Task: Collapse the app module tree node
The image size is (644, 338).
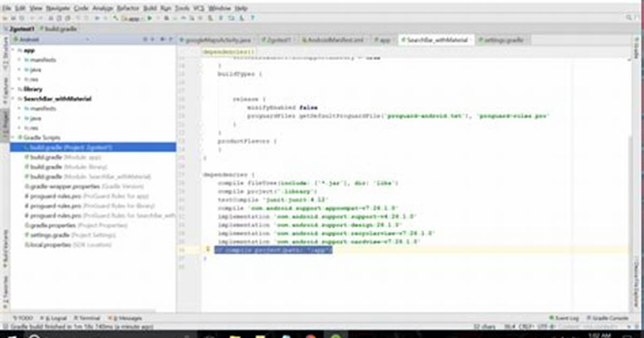Action: (13, 50)
